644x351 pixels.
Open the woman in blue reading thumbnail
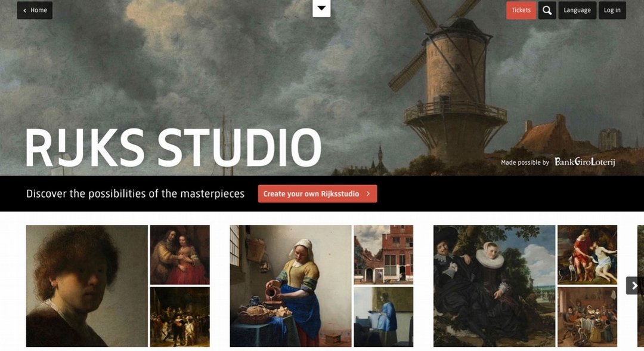tap(383, 317)
